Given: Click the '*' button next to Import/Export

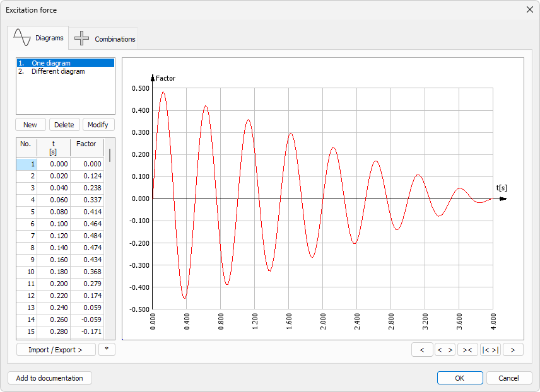Looking at the screenshot, I should [107, 350].
